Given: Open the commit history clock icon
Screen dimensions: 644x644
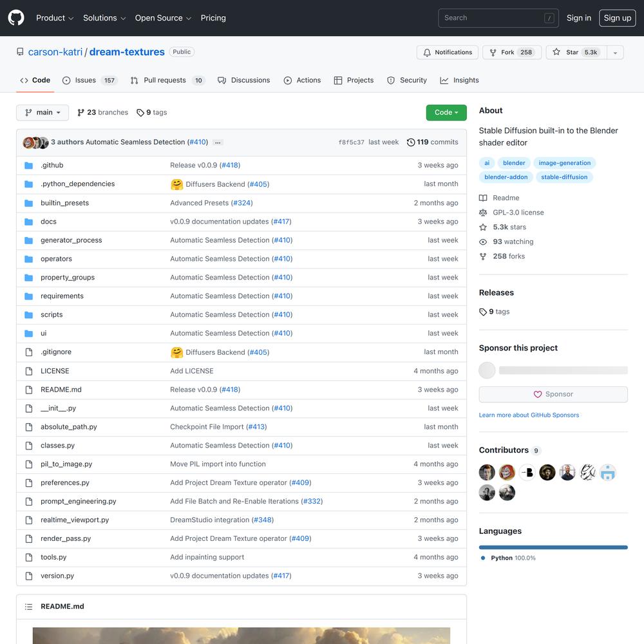Looking at the screenshot, I should pyautogui.click(x=411, y=142).
